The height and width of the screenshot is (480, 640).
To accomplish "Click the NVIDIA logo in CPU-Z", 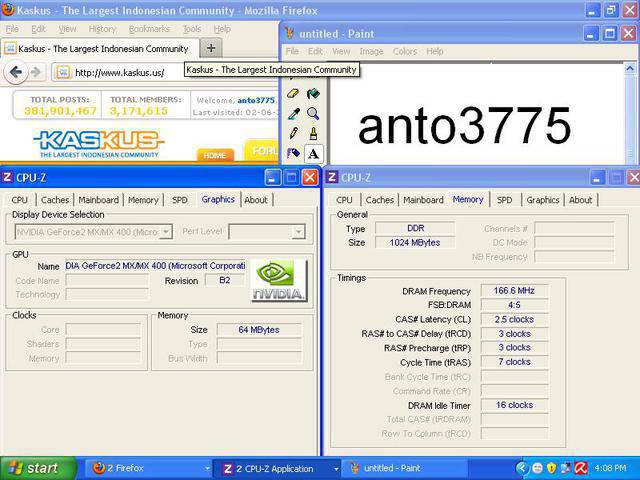I will (x=279, y=280).
